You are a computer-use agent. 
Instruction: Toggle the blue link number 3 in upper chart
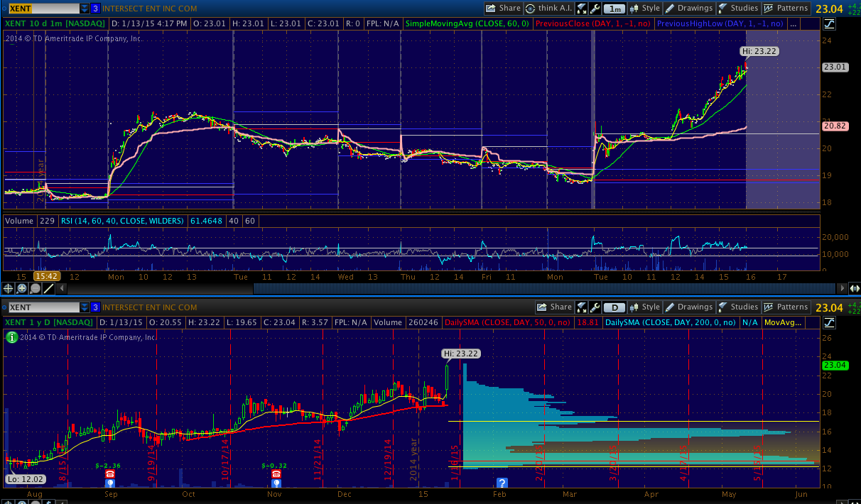(94, 9)
